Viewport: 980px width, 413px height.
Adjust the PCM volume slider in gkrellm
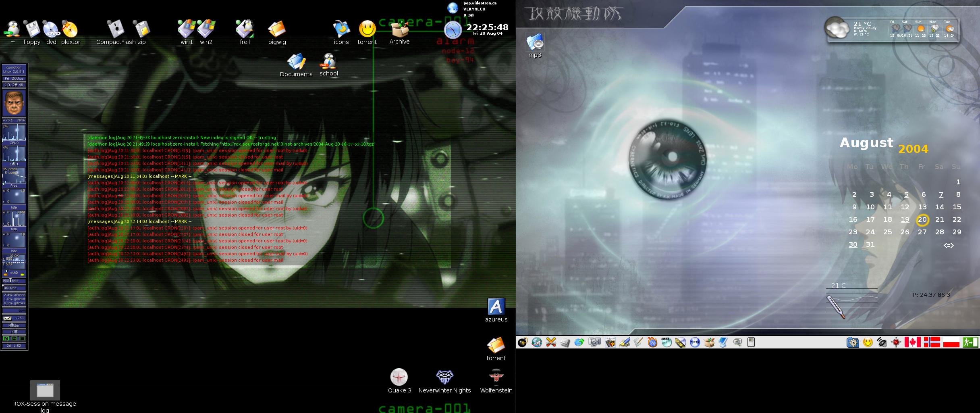(x=14, y=332)
